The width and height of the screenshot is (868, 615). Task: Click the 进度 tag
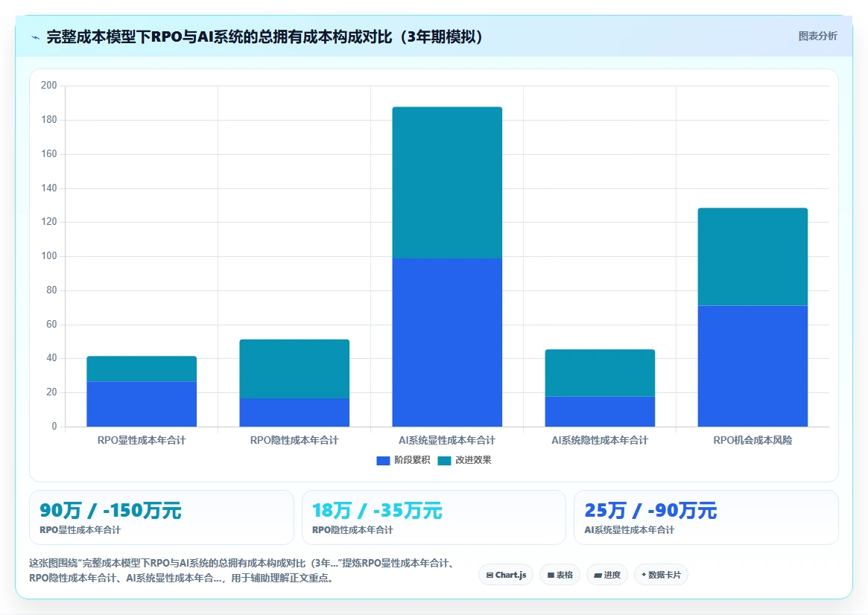tap(606, 575)
